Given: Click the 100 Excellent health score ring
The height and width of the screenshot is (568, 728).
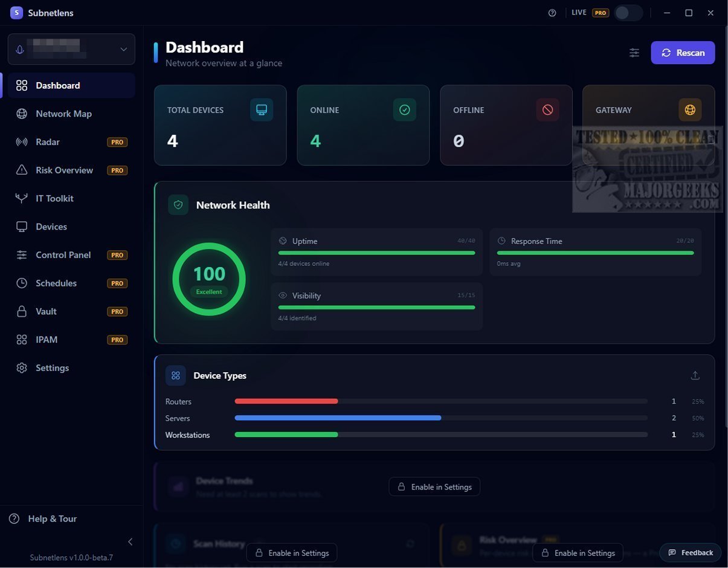Looking at the screenshot, I should tap(209, 279).
